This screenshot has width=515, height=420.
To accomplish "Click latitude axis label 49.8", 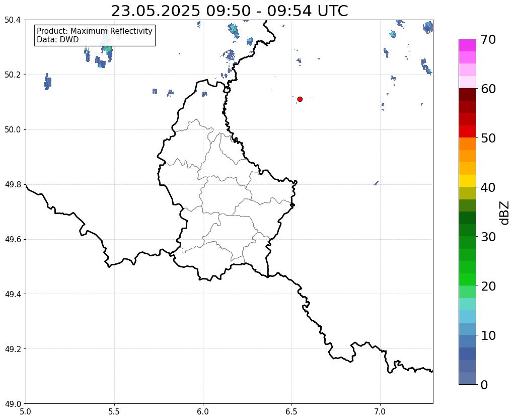I will 13,185.
